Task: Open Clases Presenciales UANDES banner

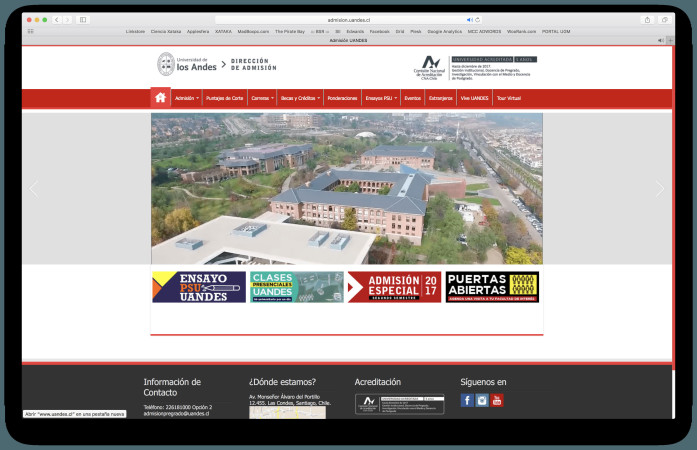Action: 296,287
